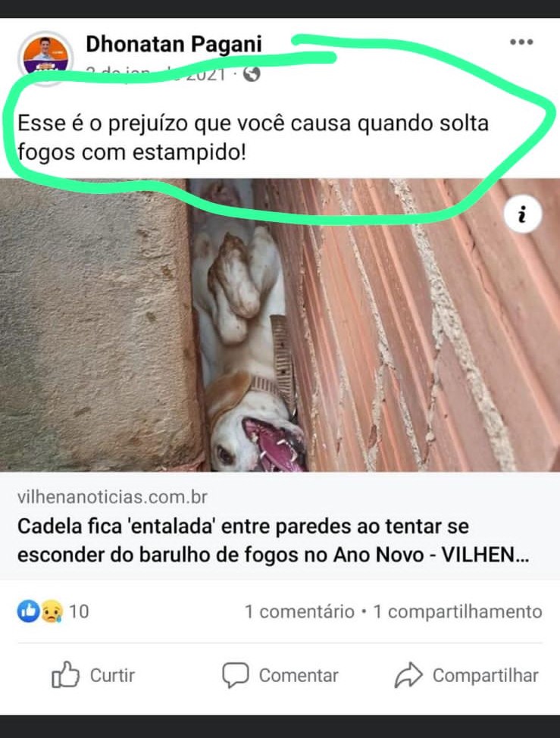Click the thumbs-up Curtir icon
The height and width of the screenshot is (738, 560).
click(x=65, y=675)
